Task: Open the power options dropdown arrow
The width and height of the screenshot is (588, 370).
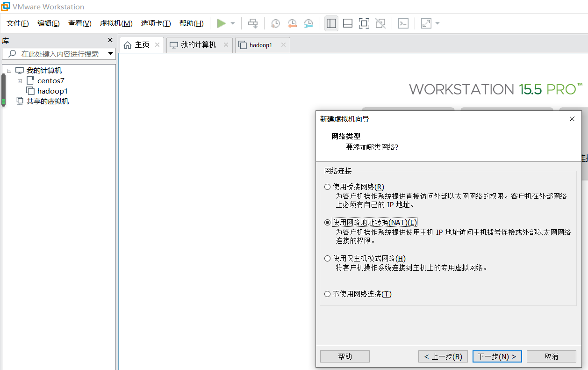Action: [x=233, y=23]
